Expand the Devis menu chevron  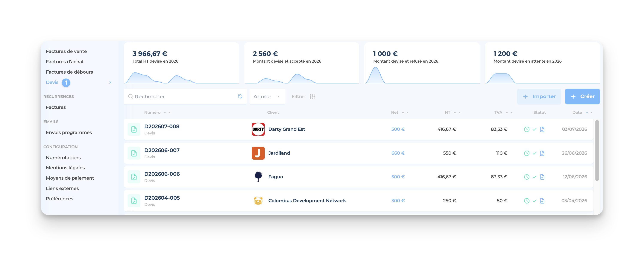(x=110, y=82)
